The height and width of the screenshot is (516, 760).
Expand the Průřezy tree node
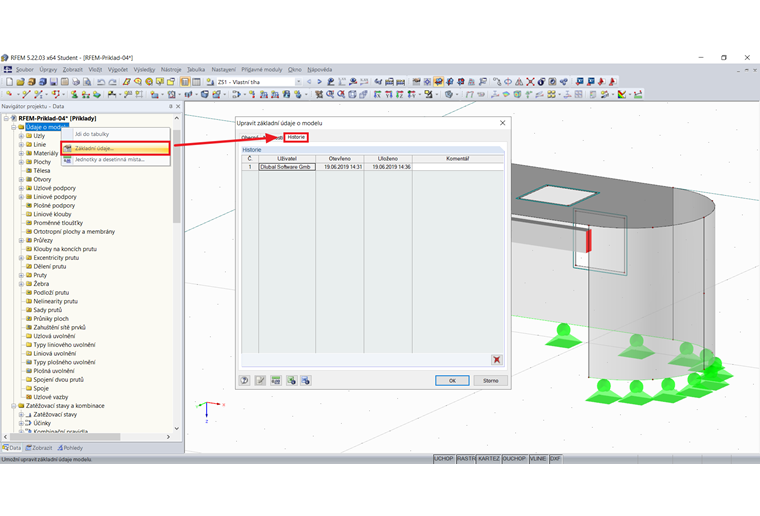pos(21,240)
